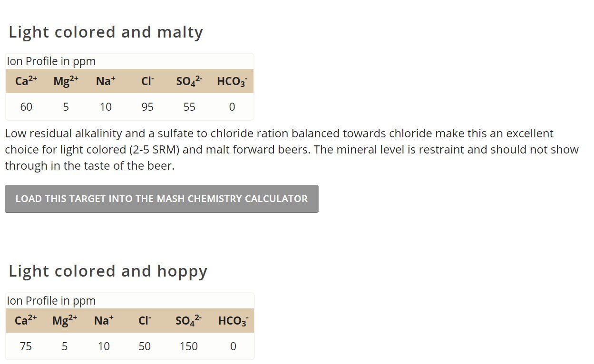594x364 pixels.
Task: Select the sulfate value 150 cell
Action: click(189, 346)
